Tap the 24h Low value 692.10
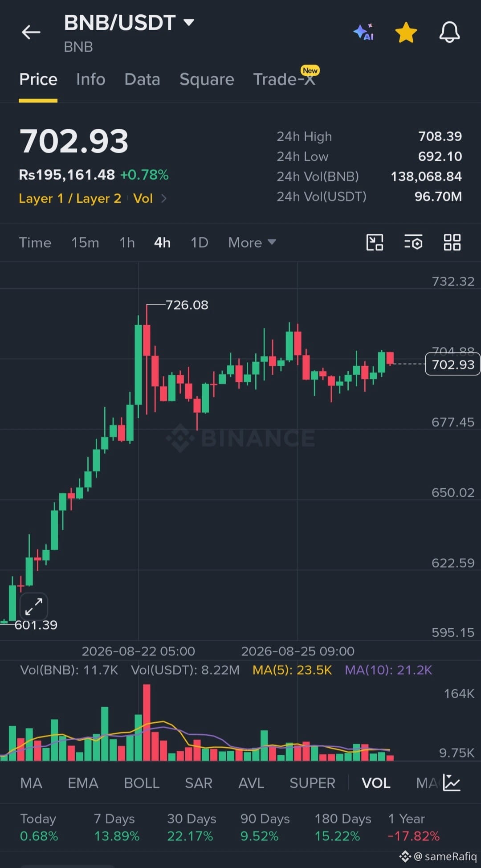Image resolution: width=481 pixels, height=868 pixels. (x=440, y=156)
